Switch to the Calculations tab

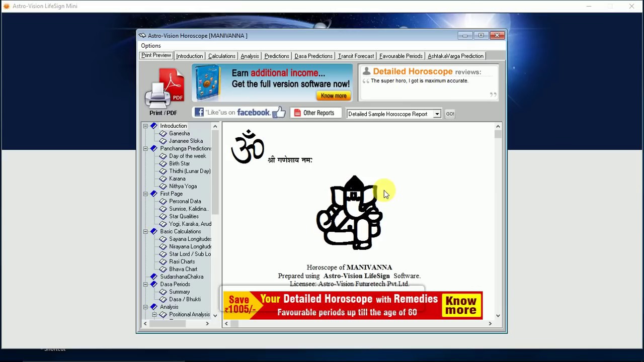click(x=222, y=56)
